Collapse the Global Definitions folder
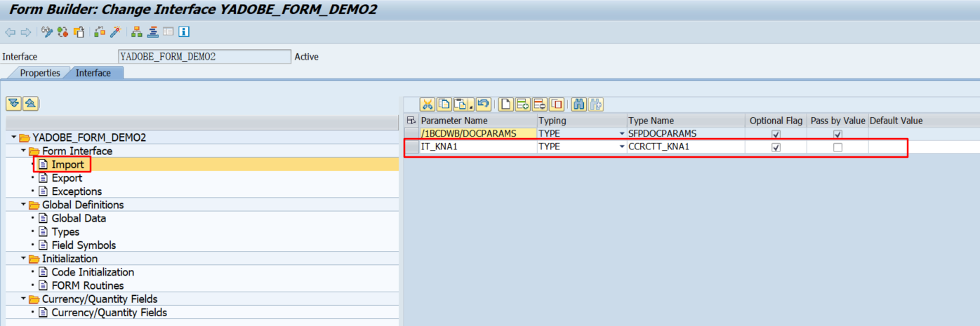980x326 pixels. pos(24,205)
